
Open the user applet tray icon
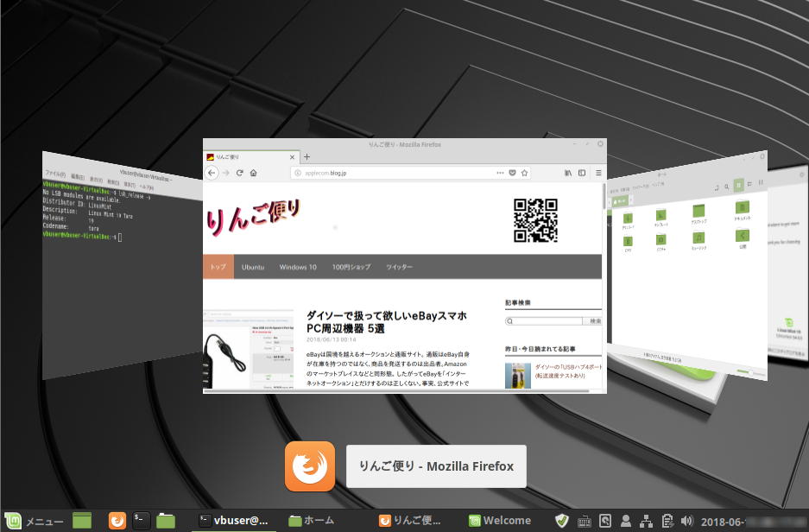(x=626, y=521)
